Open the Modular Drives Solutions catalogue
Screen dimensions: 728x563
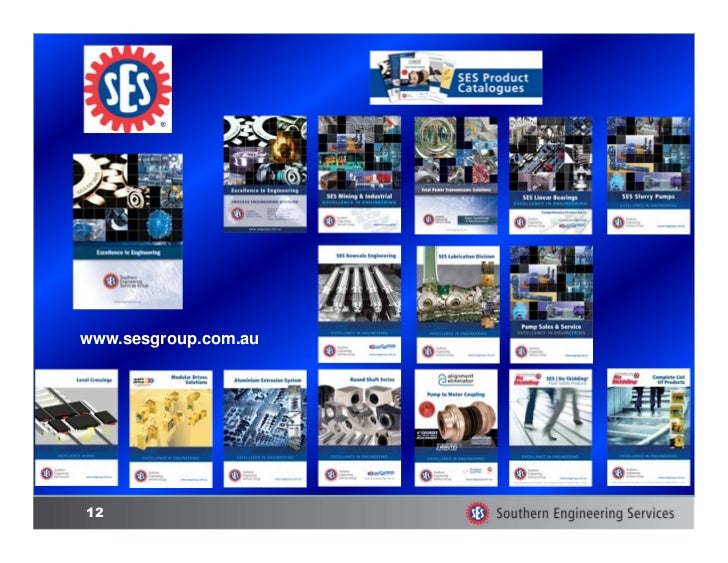pyautogui.click(x=171, y=429)
